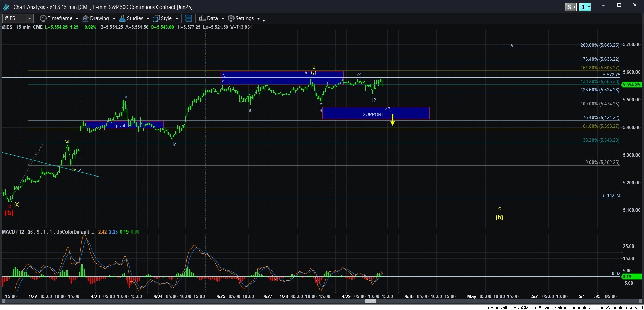Expand the Studies dropdown arrow
The width and height of the screenshot is (644, 310).
(x=148, y=19)
